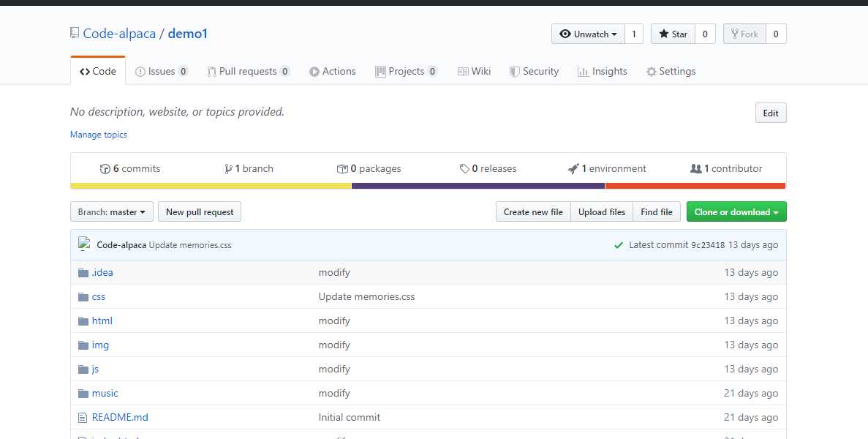
Task: Open the html folder link
Action: (x=102, y=320)
